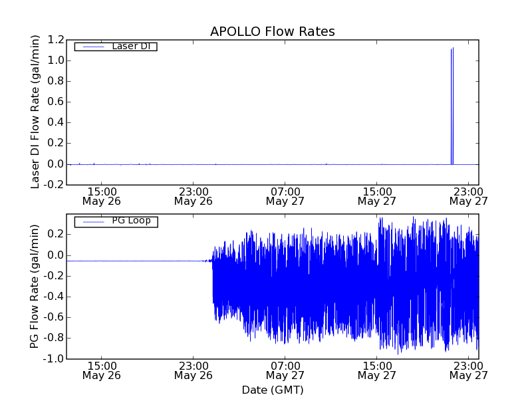The width and height of the screenshot is (532, 399).
Task: Click the 23:00 May 27 label under bottom plot
Action: tap(469, 370)
